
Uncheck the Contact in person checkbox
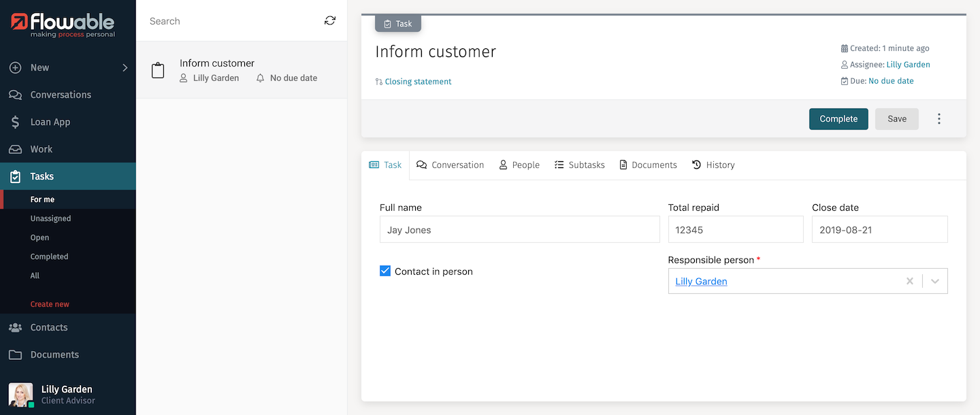pyautogui.click(x=385, y=271)
